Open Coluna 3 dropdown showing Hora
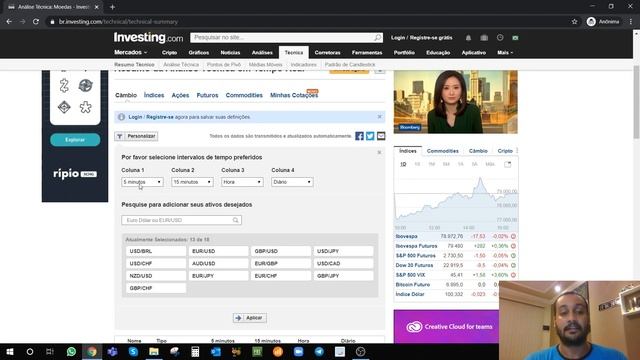The height and width of the screenshot is (360, 640). click(x=242, y=182)
